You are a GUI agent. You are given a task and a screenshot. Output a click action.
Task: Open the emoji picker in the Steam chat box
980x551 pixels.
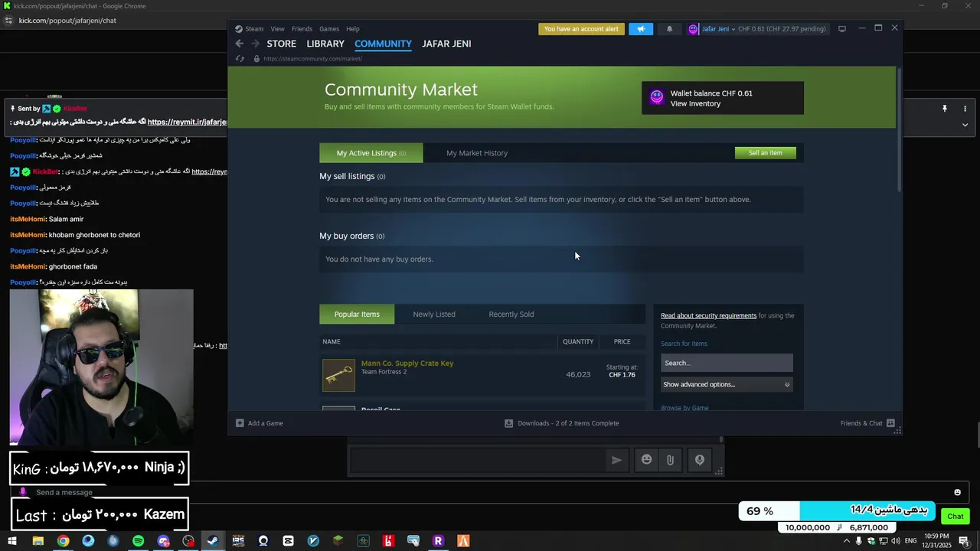647,459
